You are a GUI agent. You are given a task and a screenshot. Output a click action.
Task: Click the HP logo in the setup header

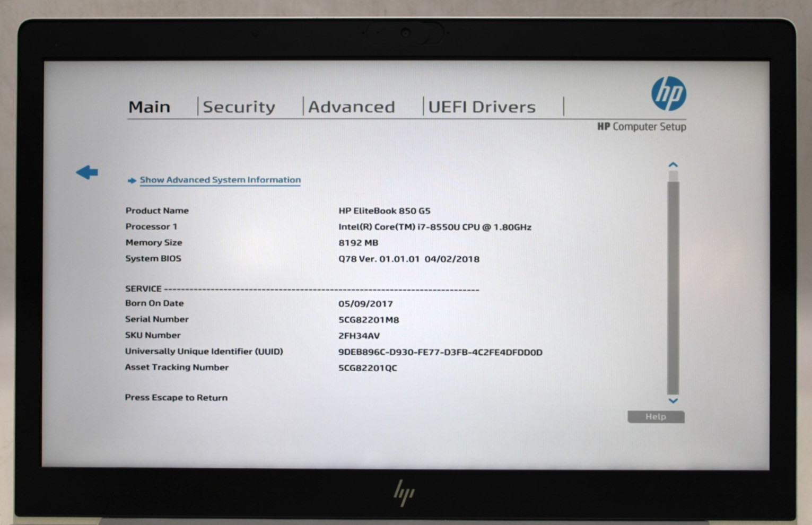(x=669, y=94)
